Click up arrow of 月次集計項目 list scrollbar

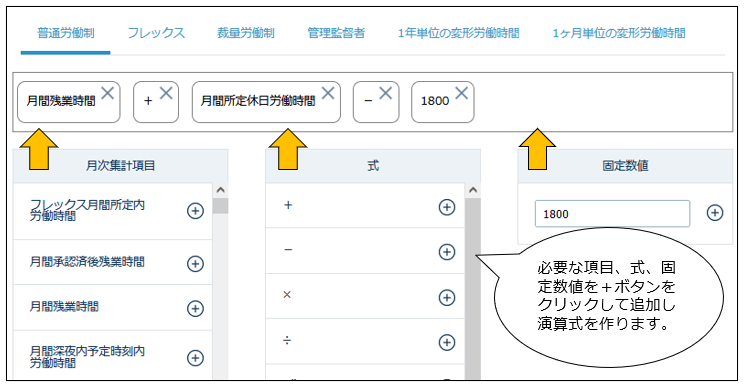click(220, 190)
